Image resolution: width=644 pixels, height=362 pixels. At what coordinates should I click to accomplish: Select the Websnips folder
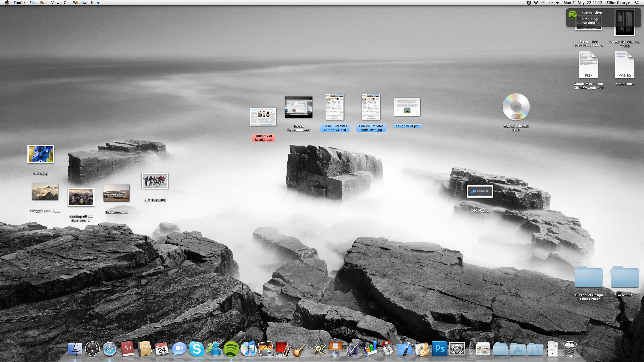[625, 277]
